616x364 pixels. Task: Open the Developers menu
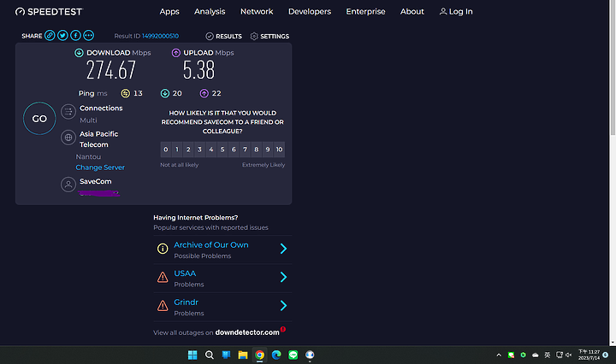[310, 12]
